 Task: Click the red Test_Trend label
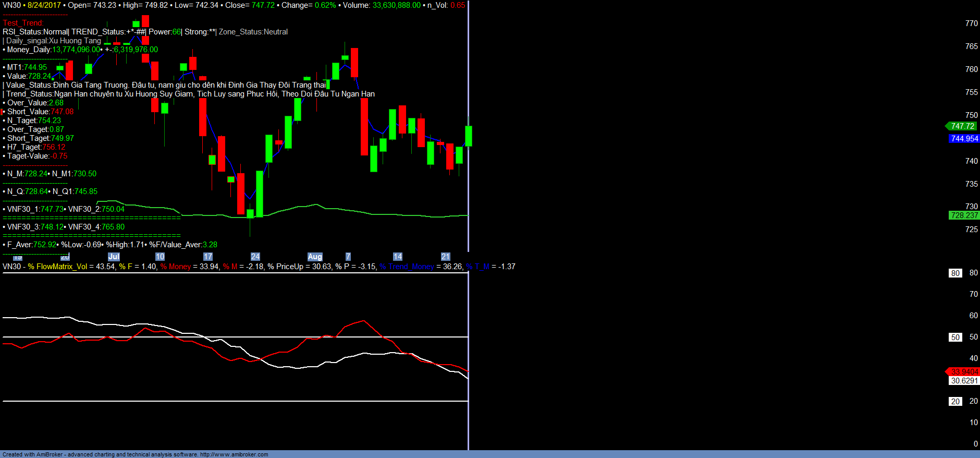tap(23, 23)
